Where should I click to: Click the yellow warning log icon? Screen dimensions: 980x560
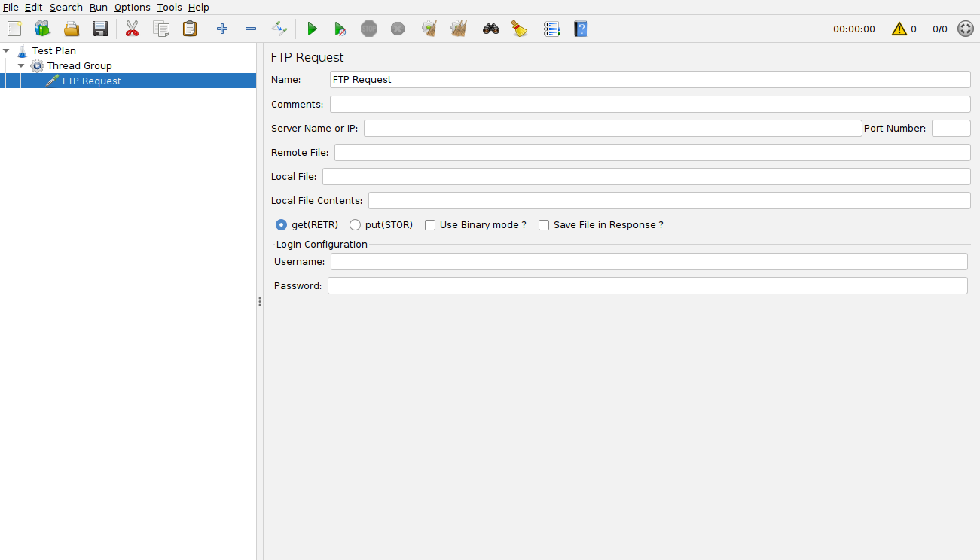(x=899, y=29)
